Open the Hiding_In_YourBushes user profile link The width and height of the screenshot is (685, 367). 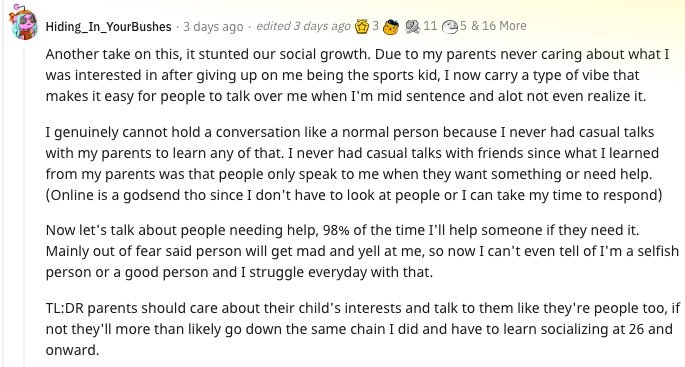tap(108, 27)
